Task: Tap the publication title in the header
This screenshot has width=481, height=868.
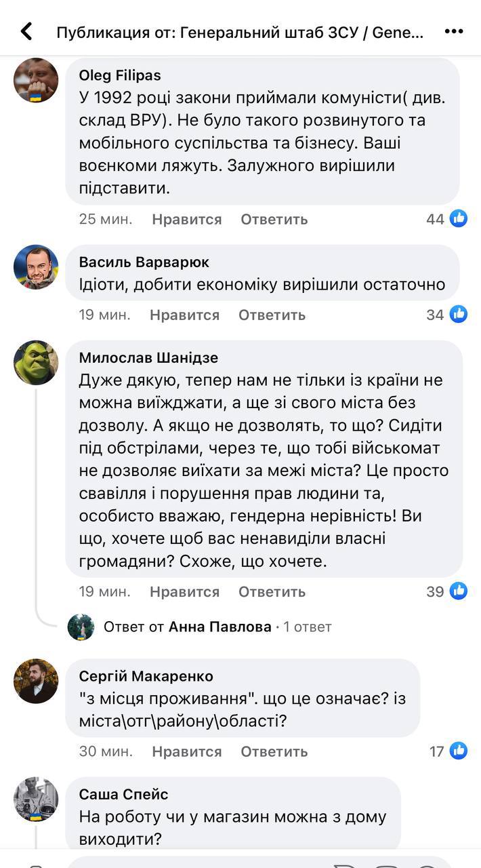Action: [x=240, y=32]
